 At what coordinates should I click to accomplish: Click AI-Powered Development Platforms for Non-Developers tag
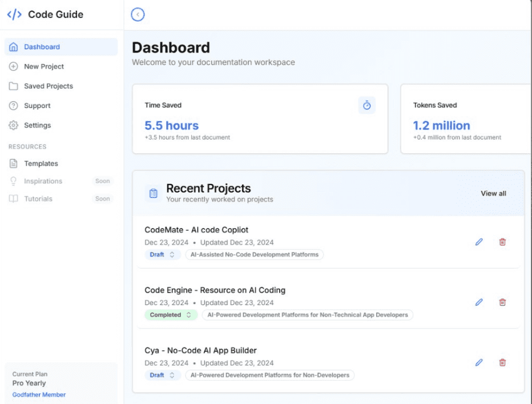pyautogui.click(x=270, y=375)
